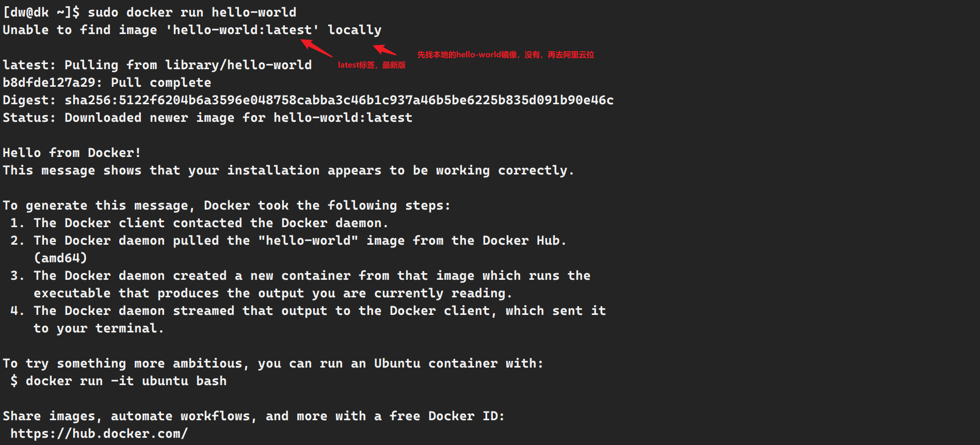This screenshot has height=445, width=980.
Task: Click the hub.docker.com URL
Action: pyautogui.click(x=99, y=434)
